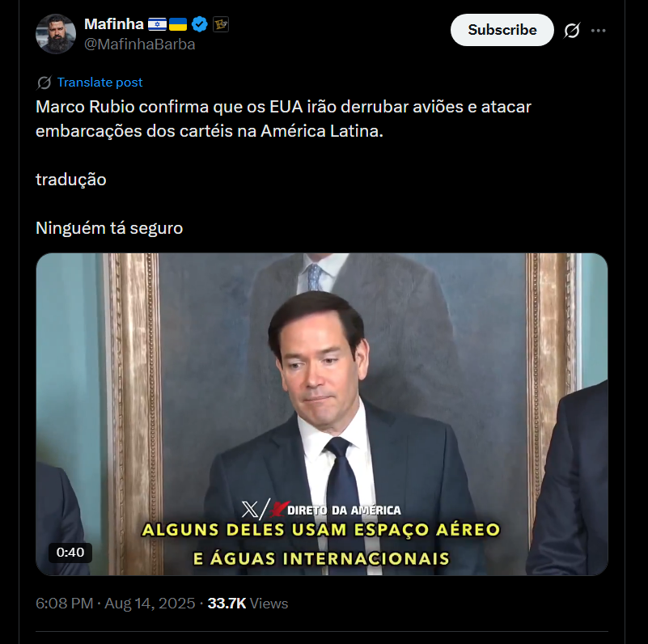This screenshot has height=644, width=648.
Task: Click the Israel flag emoji in name
Action: click(158, 24)
